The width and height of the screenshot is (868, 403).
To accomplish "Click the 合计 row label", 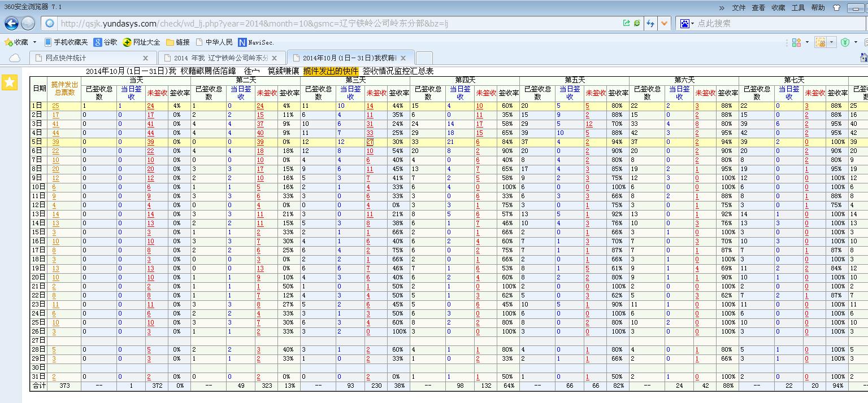I will click(x=39, y=386).
